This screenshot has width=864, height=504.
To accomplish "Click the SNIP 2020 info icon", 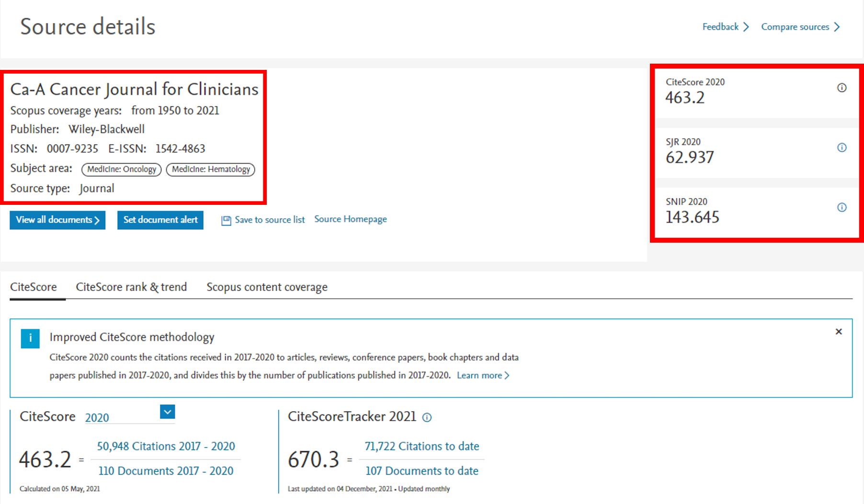I will pyautogui.click(x=841, y=207).
